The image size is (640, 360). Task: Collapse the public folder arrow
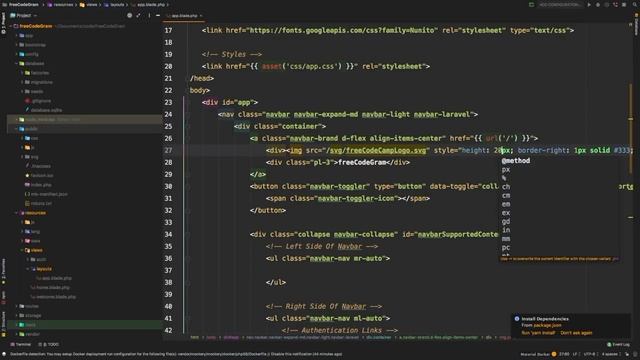[x=16, y=129]
